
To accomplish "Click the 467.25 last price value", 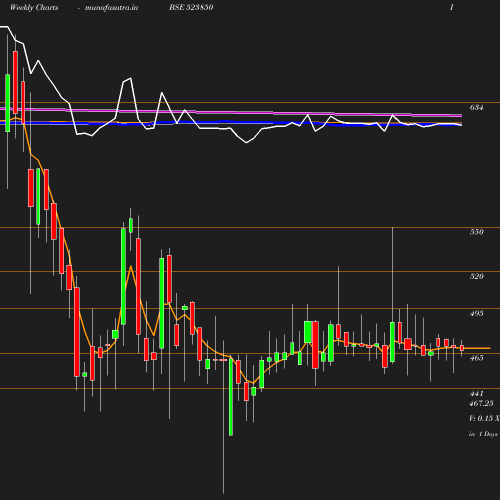I will tap(481, 403).
